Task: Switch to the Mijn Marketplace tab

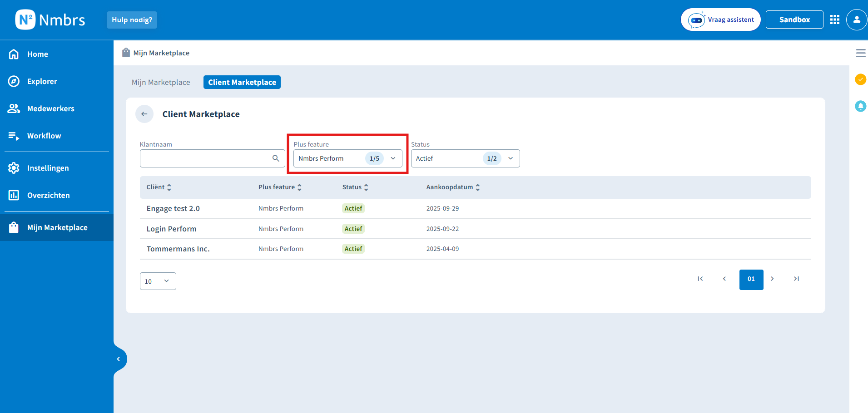Action: tap(161, 82)
